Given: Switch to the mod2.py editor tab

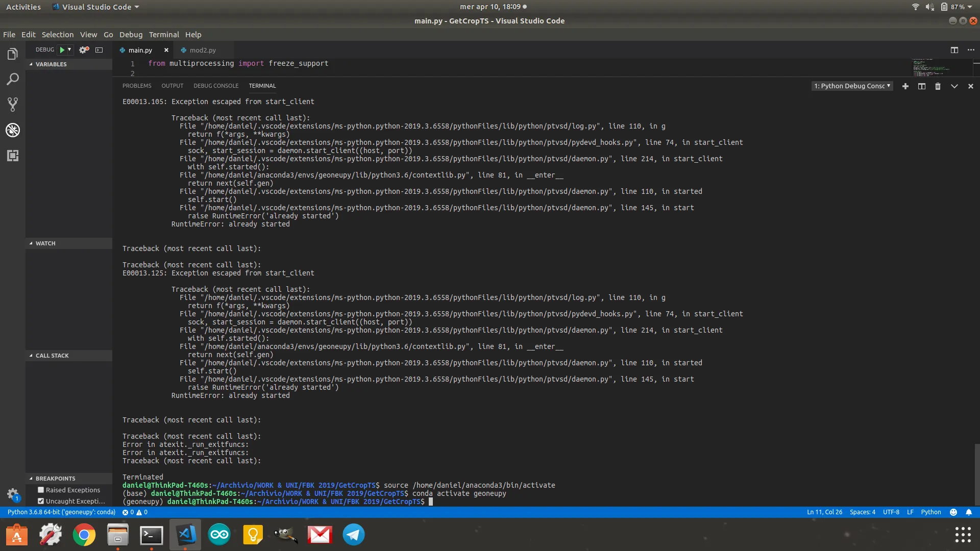Looking at the screenshot, I should (202, 50).
